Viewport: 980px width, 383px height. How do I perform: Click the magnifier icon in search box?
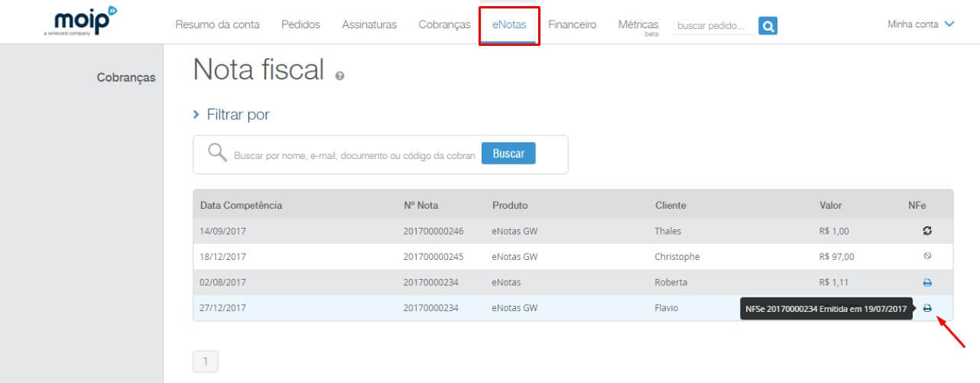(218, 153)
